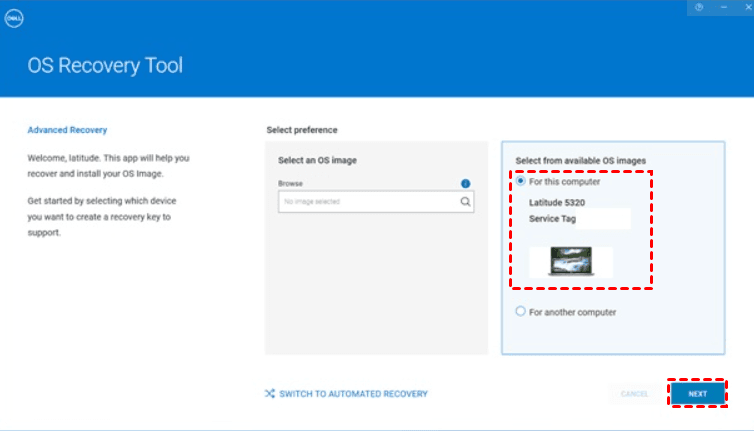Select the For this computer radio button
754x431 pixels.
(x=520, y=181)
